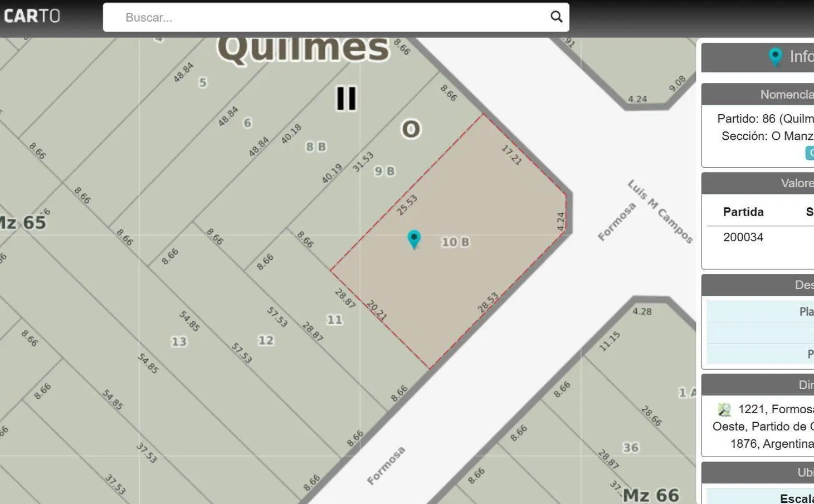The height and width of the screenshot is (504, 814).
Task: Click the CARTO logo
Action: tap(32, 16)
